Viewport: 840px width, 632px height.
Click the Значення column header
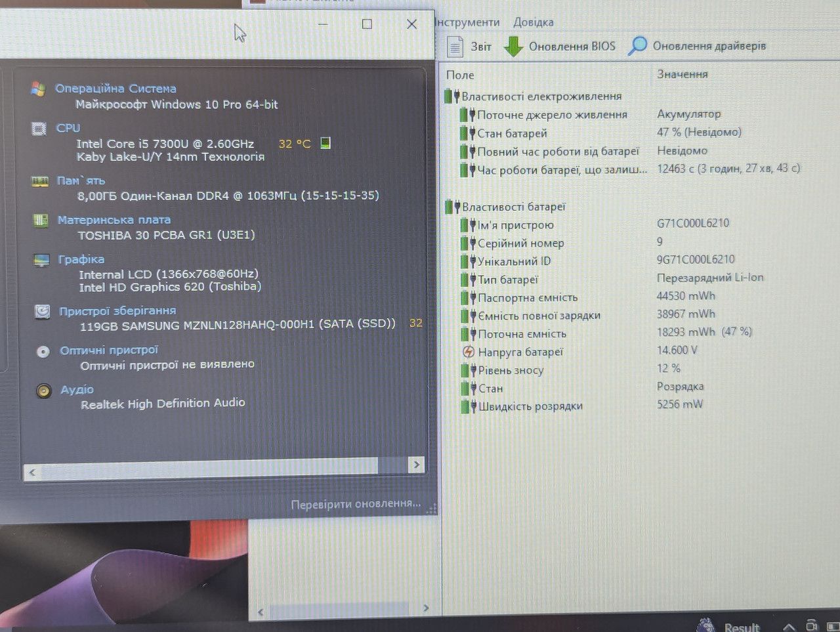682,74
